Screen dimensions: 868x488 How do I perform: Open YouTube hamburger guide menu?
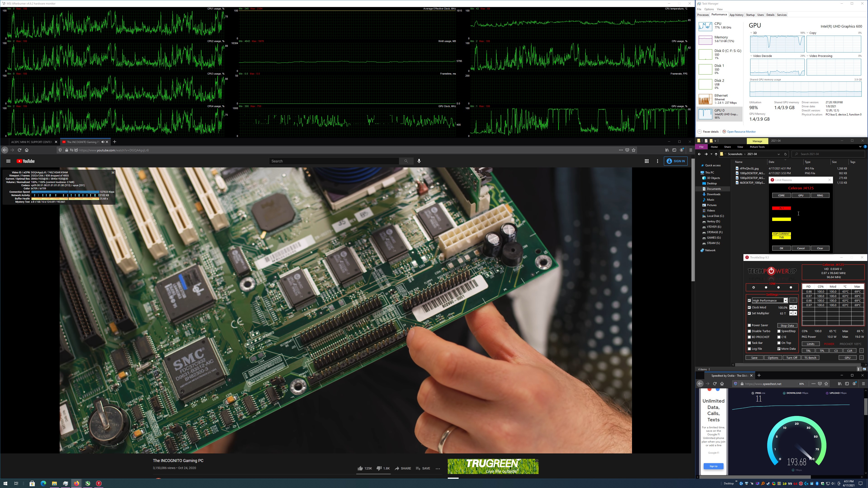coord(8,161)
